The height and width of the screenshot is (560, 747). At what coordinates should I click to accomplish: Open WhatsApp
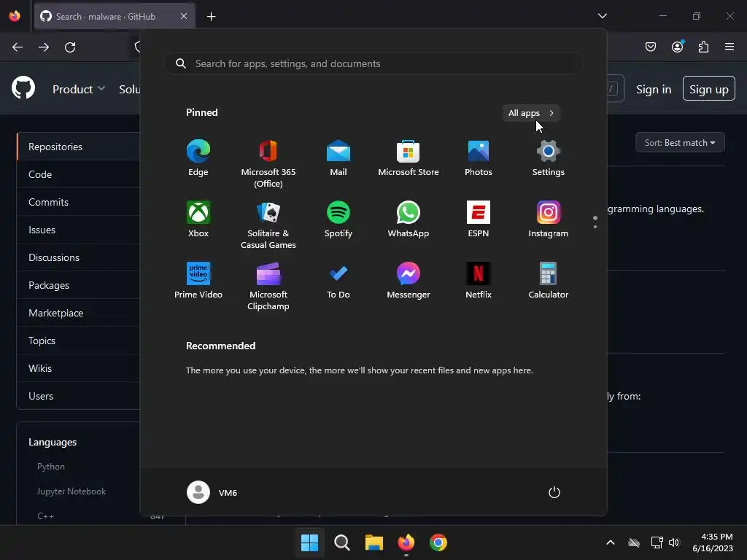coord(409,219)
